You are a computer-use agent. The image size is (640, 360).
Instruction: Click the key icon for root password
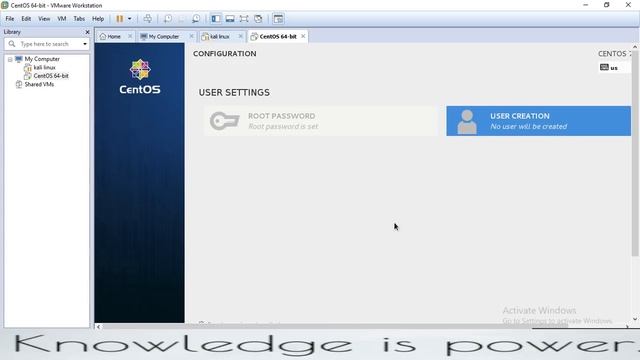(x=224, y=121)
